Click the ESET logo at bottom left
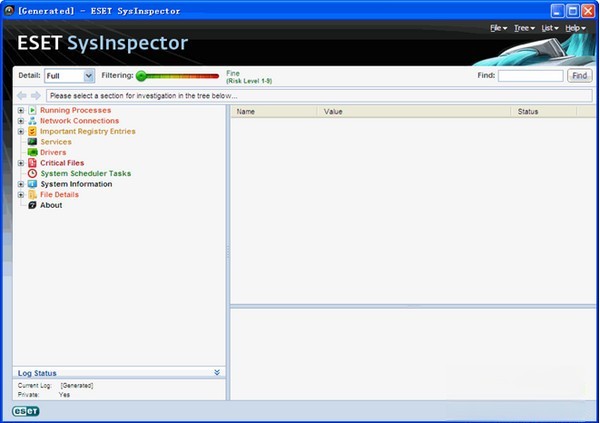Viewport: 600px width, 423px height. 26,411
